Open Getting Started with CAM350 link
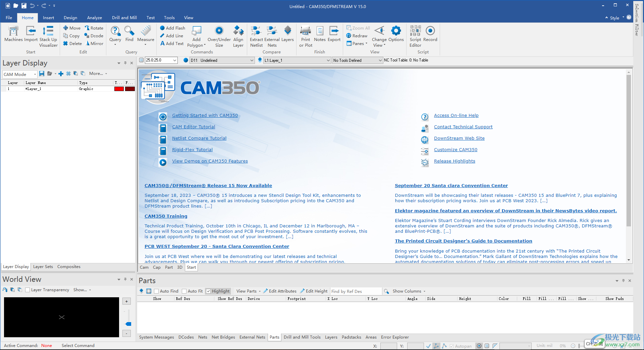The height and width of the screenshot is (350, 644). (x=205, y=116)
